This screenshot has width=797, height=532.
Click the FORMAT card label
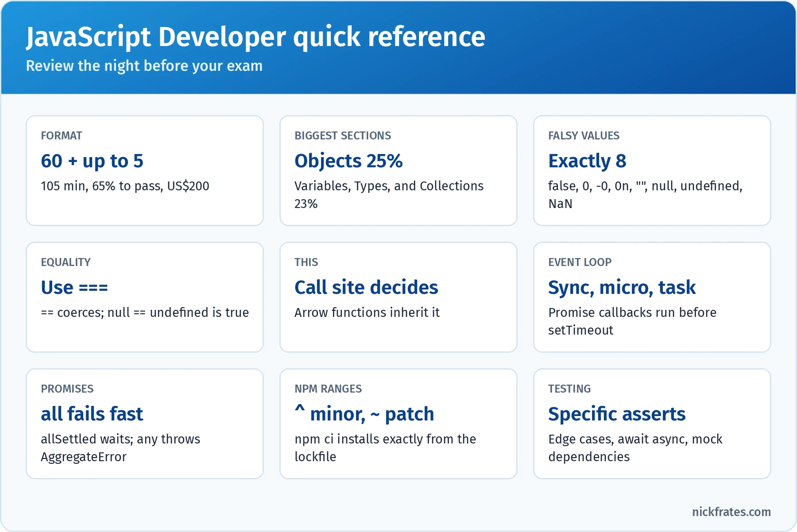tap(62, 135)
